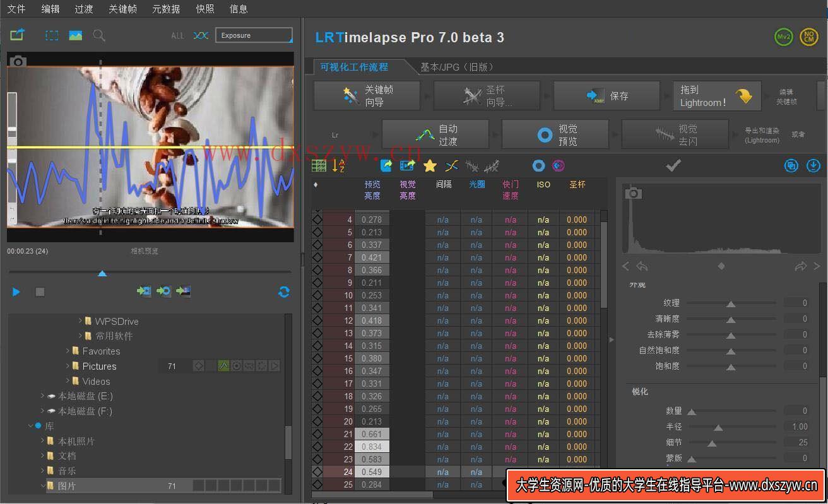Screen dimensions: 828x504
Task: Click the filmstrip export icon in table toolbar
Action: point(408,166)
